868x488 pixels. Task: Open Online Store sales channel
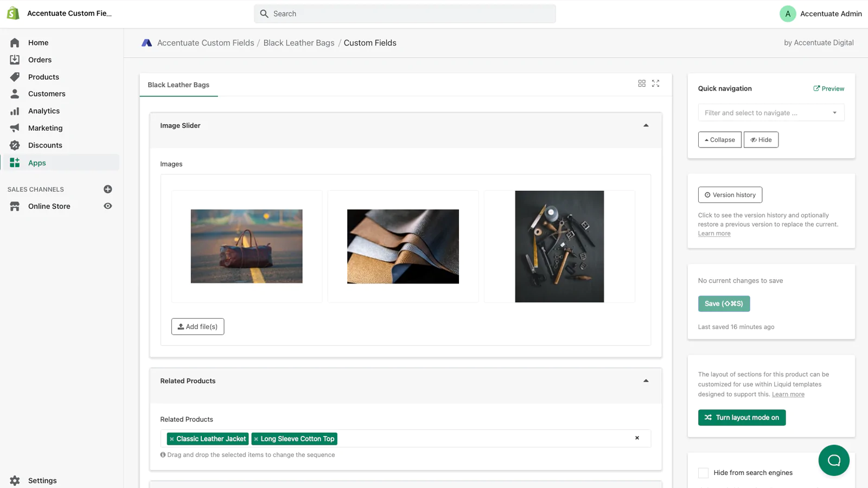tap(49, 206)
